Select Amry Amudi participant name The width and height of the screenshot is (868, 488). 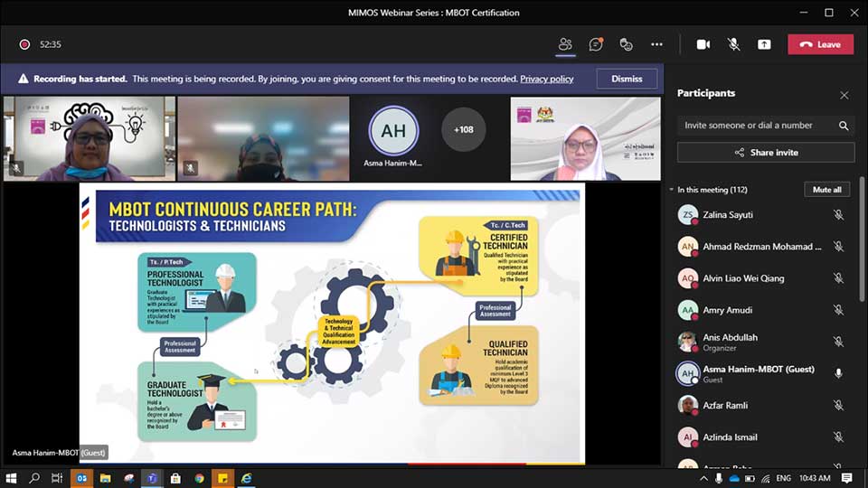pyautogui.click(x=727, y=310)
